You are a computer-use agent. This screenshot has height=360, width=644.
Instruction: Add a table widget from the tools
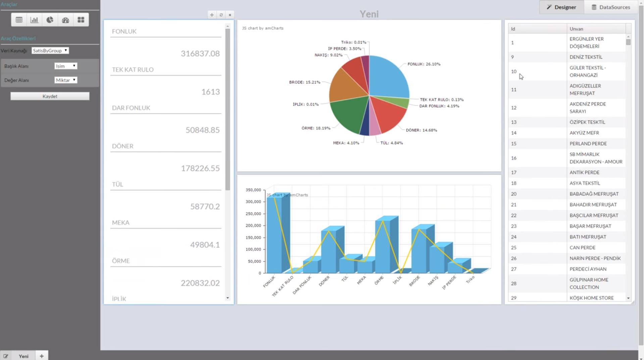(x=19, y=20)
